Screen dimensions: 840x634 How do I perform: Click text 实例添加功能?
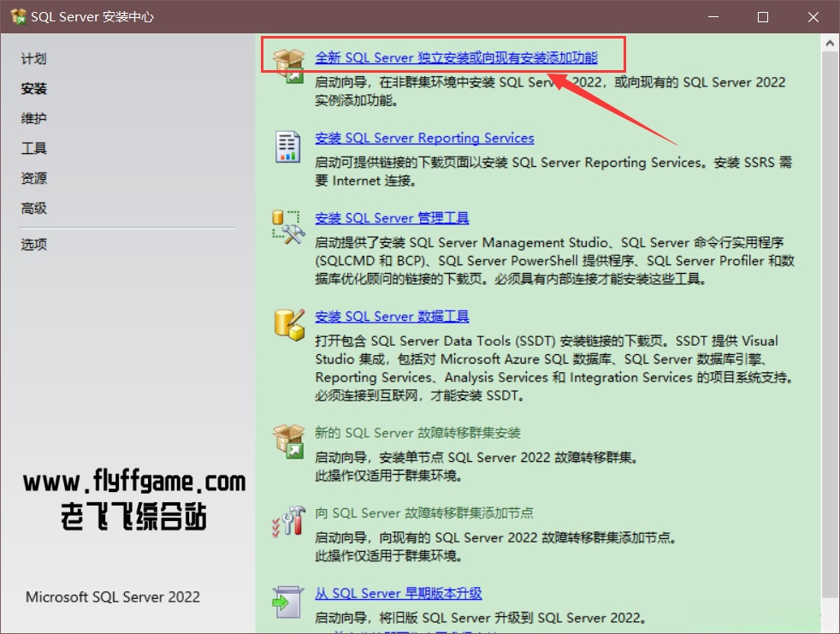356,100
